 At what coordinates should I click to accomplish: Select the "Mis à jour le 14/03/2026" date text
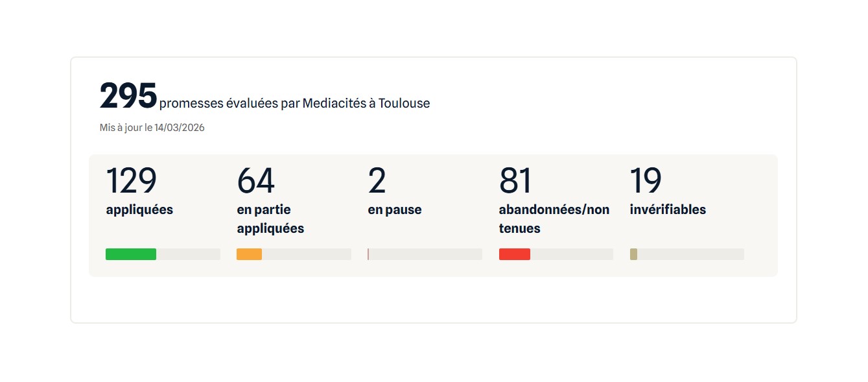coord(152,128)
